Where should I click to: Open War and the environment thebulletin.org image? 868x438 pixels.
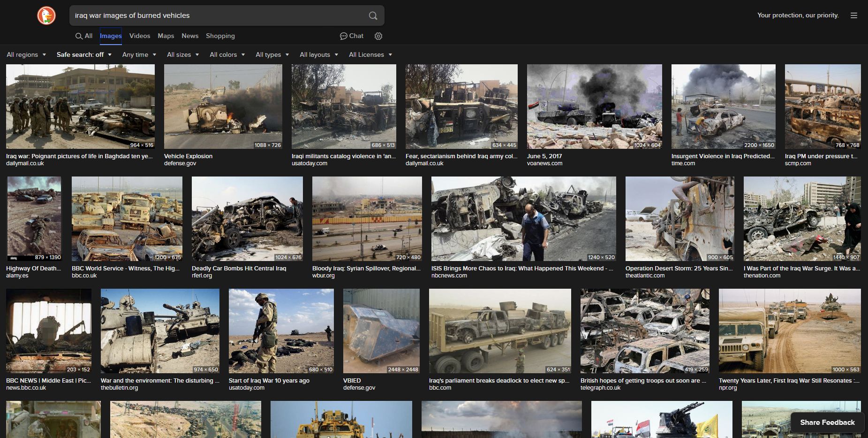(160, 331)
